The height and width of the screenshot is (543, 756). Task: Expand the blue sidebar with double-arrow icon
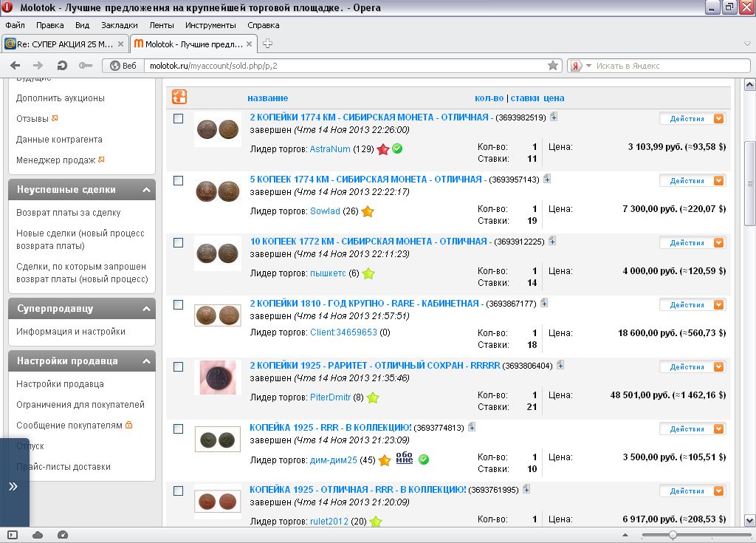tap(13, 486)
